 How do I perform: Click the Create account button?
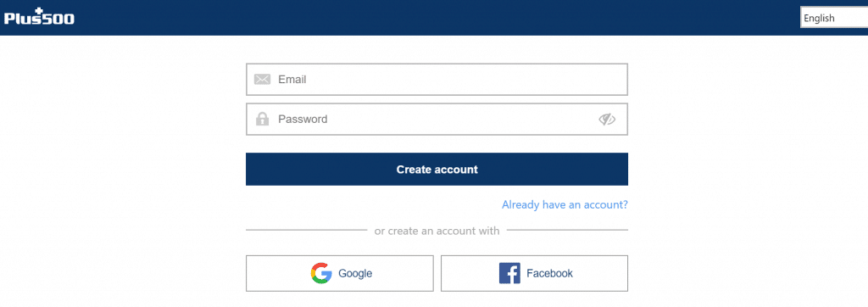tap(437, 169)
